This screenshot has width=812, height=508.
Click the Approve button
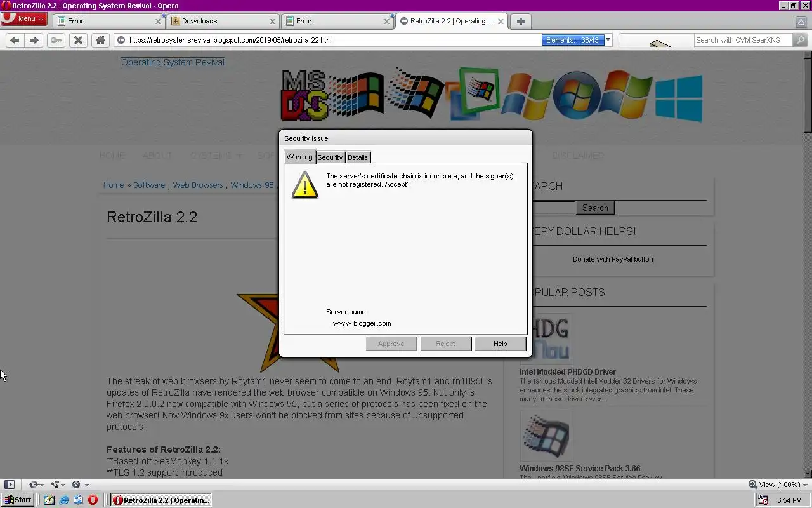[391, 344]
